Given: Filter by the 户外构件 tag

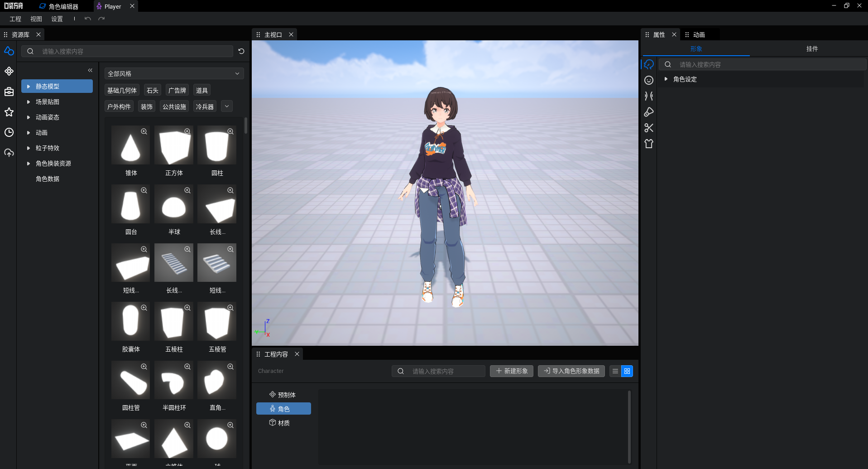Looking at the screenshot, I should (x=119, y=106).
